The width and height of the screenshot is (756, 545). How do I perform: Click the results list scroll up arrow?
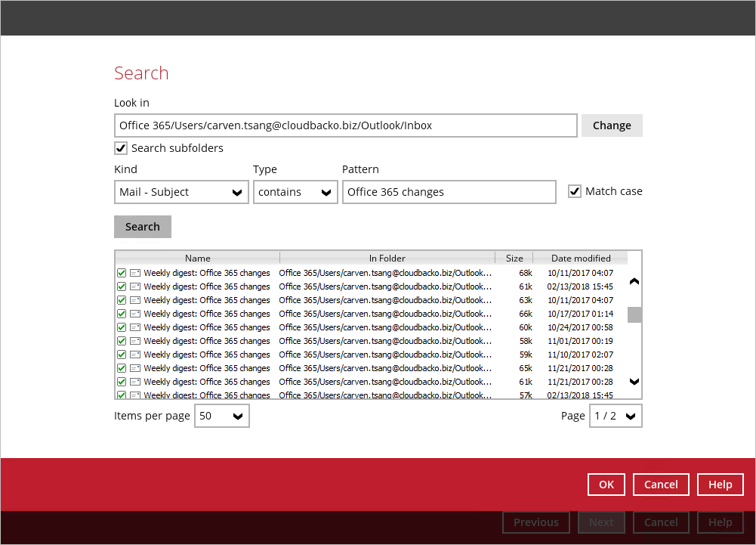click(x=634, y=281)
